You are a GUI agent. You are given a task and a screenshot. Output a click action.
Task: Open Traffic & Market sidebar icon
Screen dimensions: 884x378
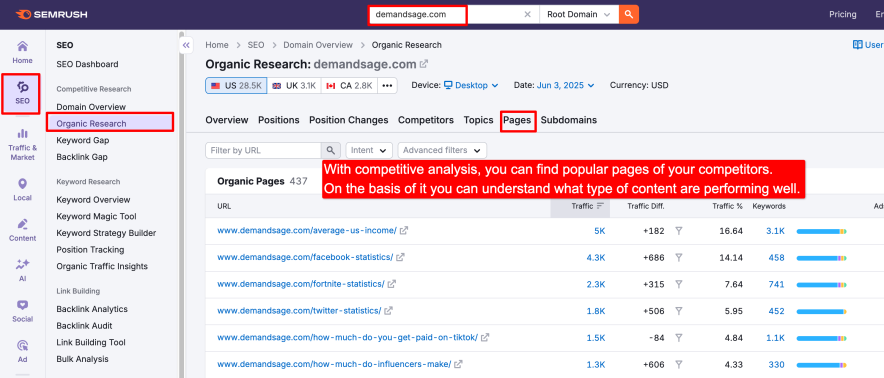tap(23, 144)
